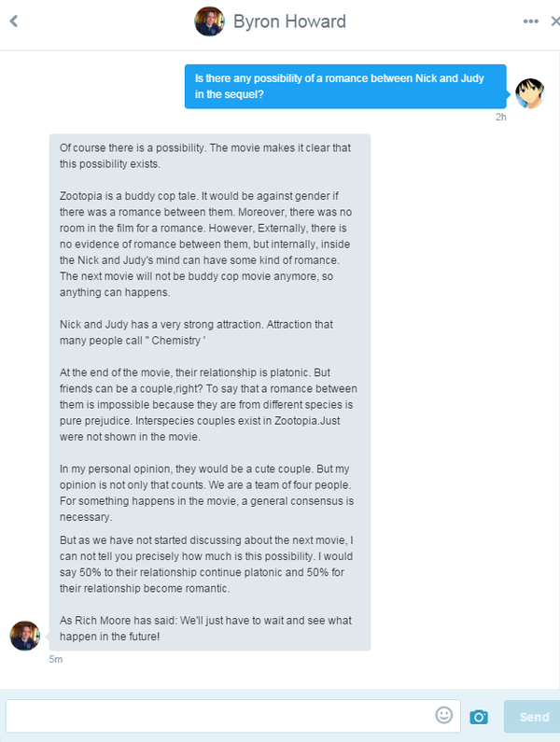Screen dimensions: 560x742
Task: Focus the message text input box
Action: pyautogui.click(x=219, y=716)
